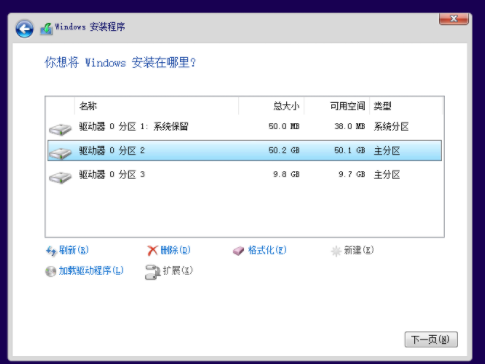The height and width of the screenshot is (364, 485).
Task: Select row 驱动器 0 分区 2
Action: 245,151
